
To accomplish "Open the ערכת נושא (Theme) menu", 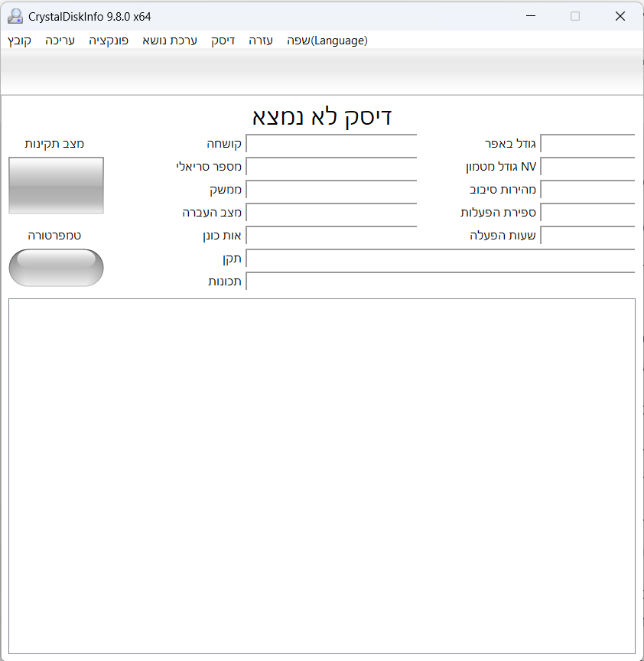I will 169,41.
